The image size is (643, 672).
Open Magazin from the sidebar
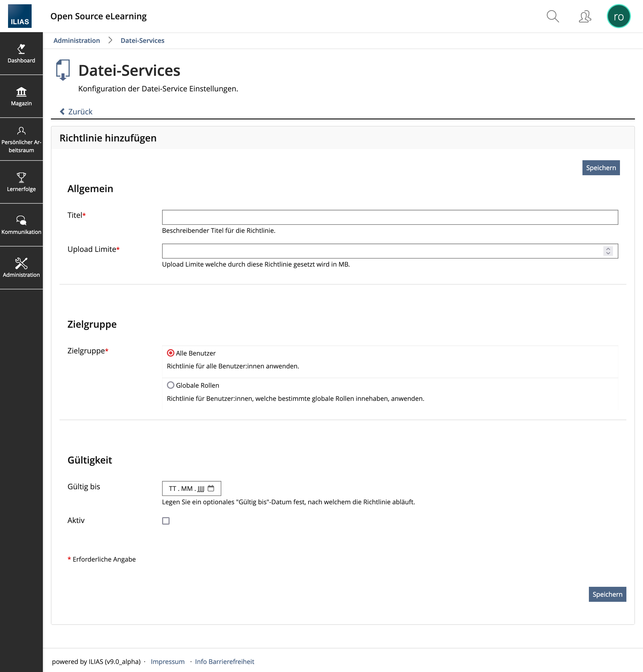point(21,96)
